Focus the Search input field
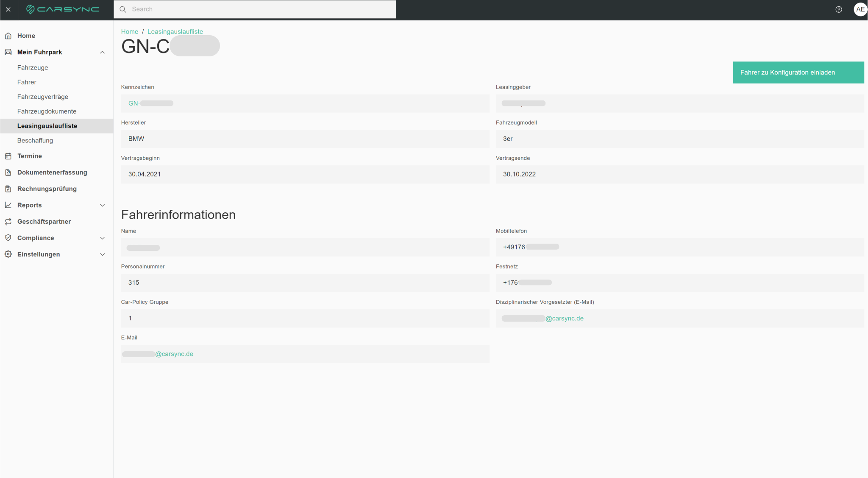 click(255, 9)
